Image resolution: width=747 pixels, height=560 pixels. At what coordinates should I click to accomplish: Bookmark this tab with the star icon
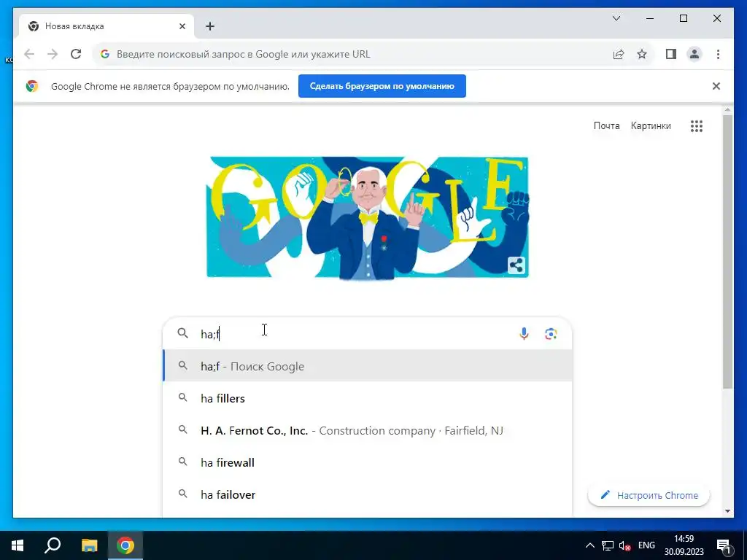pyautogui.click(x=642, y=54)
